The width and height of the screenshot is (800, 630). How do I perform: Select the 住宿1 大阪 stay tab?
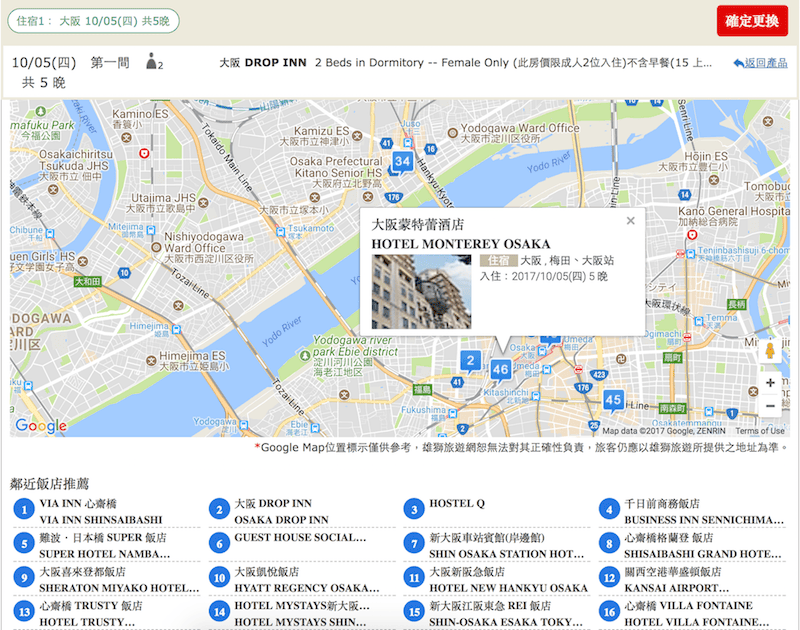pyautogui.click(x=93, y=20)
